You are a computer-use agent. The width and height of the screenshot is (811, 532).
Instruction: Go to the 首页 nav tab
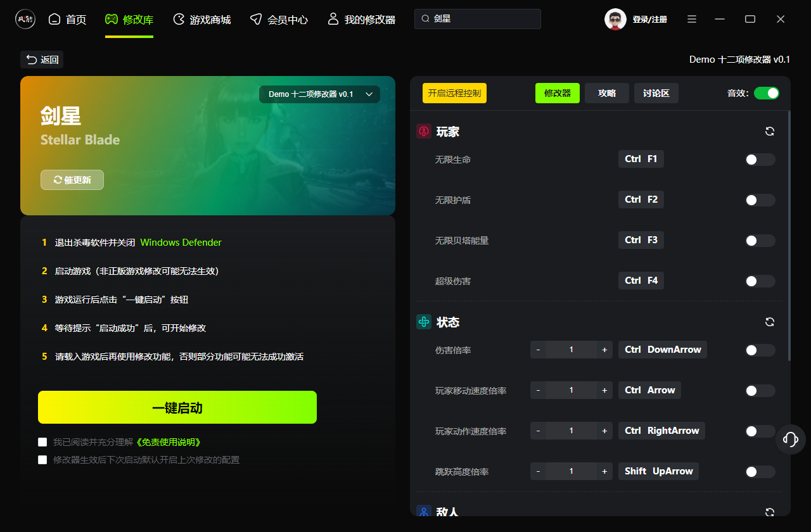point(67,20)
